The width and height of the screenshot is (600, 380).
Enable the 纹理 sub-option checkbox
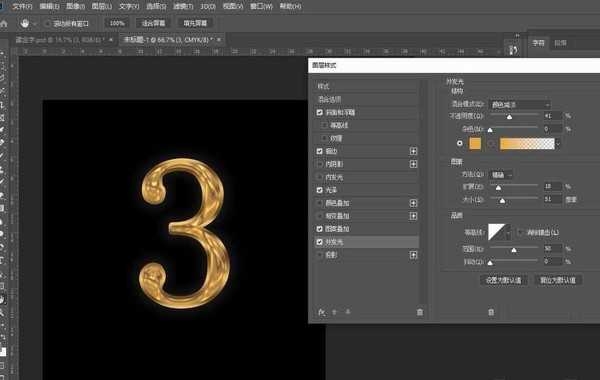point(324,138)
